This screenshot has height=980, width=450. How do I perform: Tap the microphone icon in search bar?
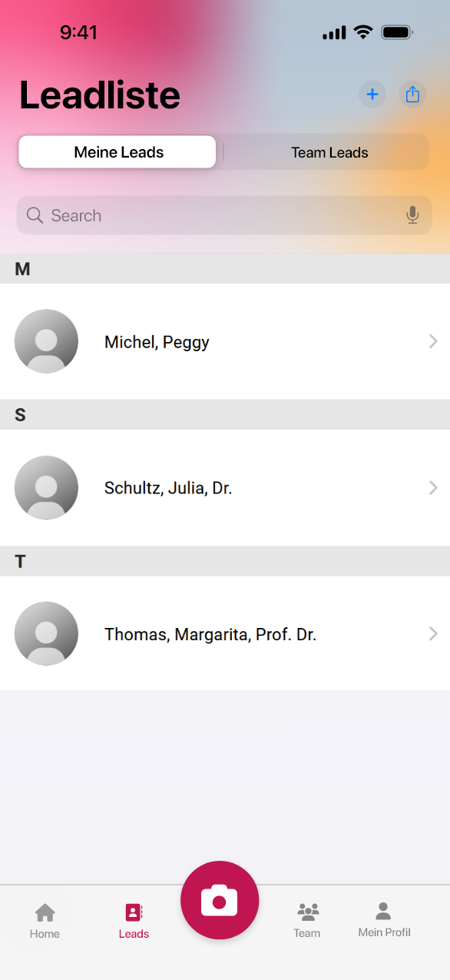coord(412,215)
